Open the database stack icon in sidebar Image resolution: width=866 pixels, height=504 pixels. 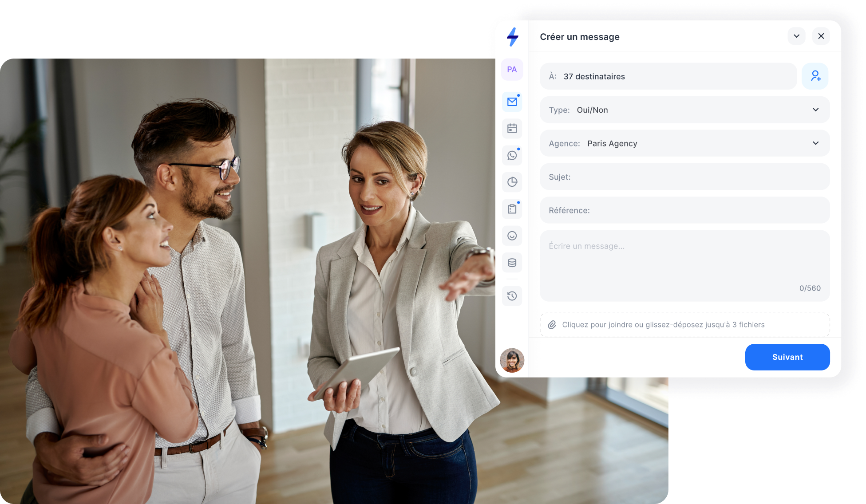(x=512, y=263)
